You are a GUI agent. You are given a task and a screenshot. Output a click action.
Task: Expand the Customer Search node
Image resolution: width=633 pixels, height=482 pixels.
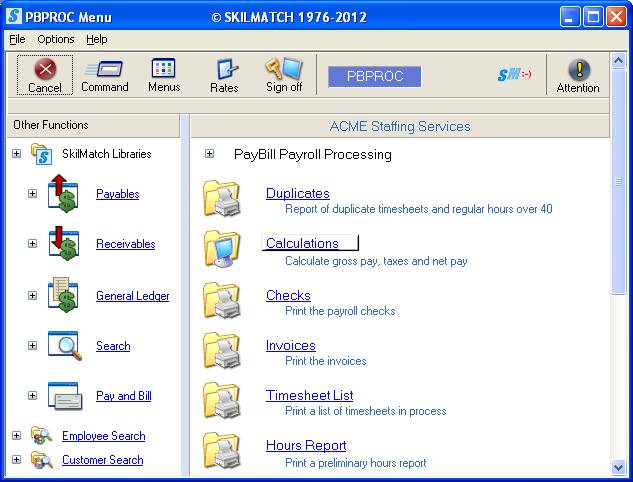coord(16,459)
